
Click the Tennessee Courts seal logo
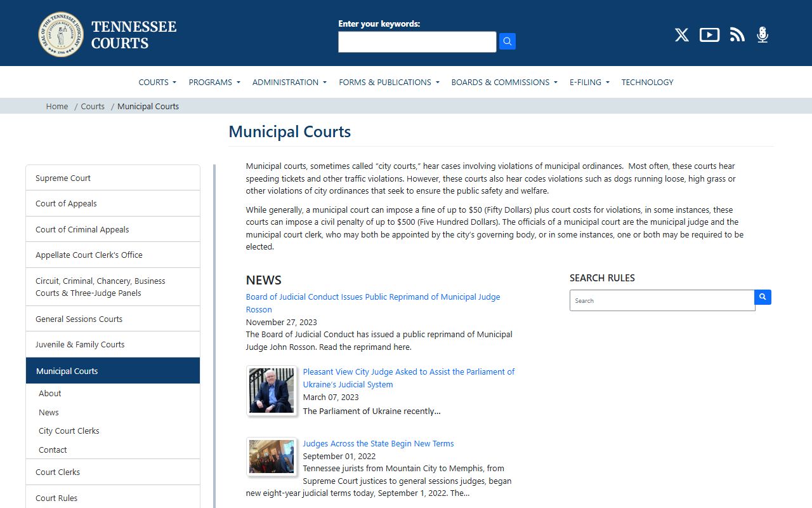[61, 34]
